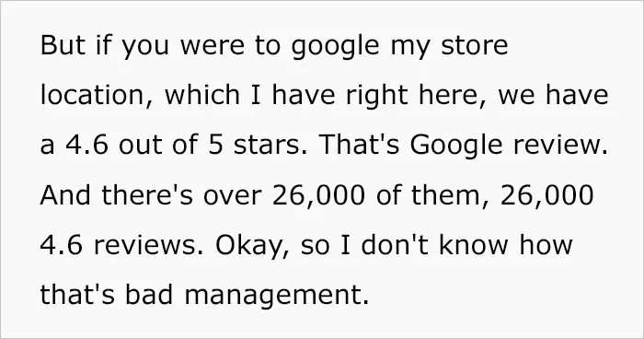The width and height of the screenshot is (644, 339).
Task: Select the word "stars." in the third line
Action: coord(270,146)
